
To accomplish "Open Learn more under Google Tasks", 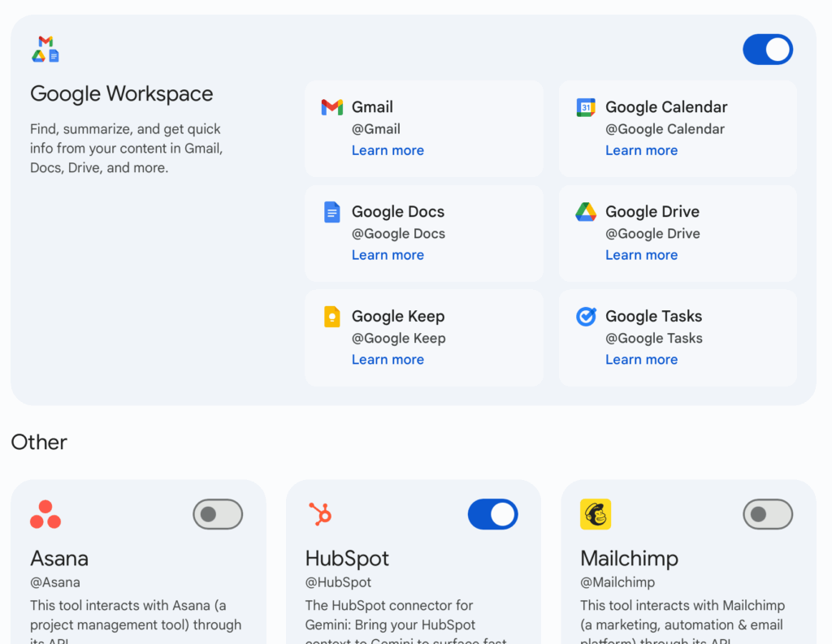I will click(x=641, y=360).
